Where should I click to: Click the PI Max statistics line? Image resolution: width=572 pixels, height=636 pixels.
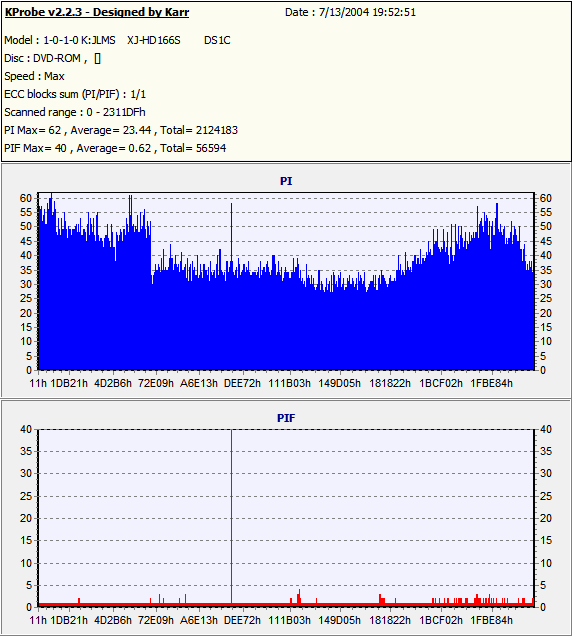121,130
